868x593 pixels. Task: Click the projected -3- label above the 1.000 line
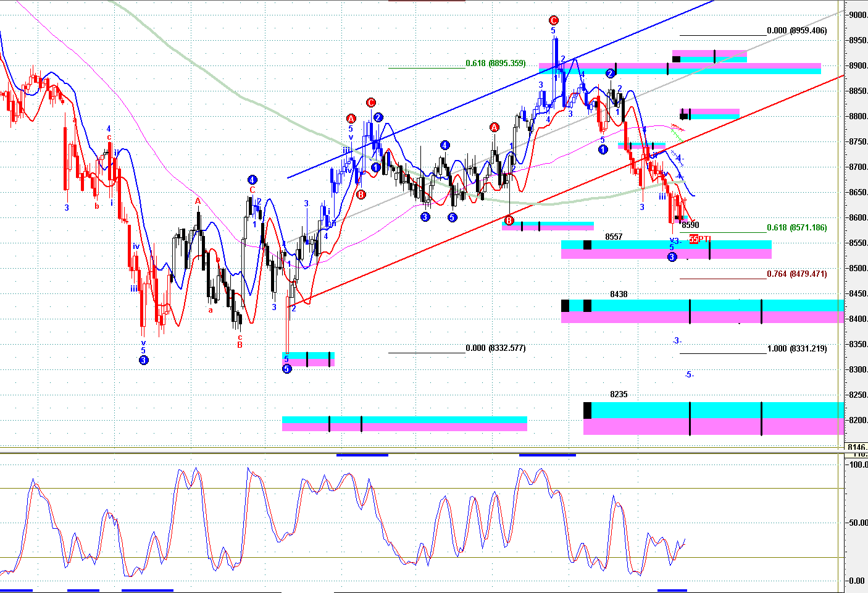(x=677, y=341)
